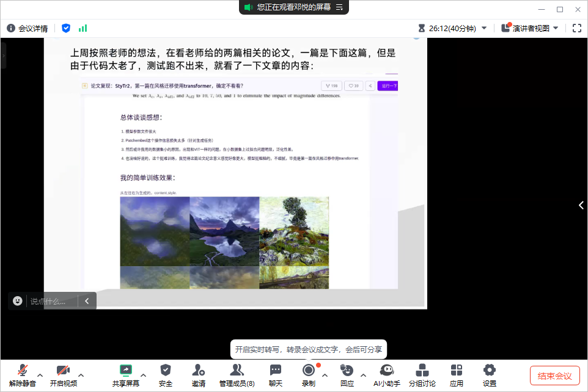
Task: Click the mountain lake content image
Action: point(224,231)
